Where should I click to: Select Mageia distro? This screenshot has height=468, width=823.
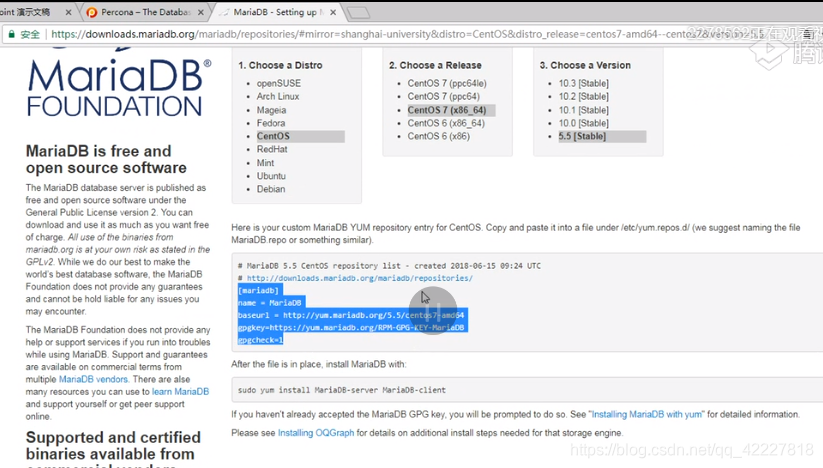(271, 110)
